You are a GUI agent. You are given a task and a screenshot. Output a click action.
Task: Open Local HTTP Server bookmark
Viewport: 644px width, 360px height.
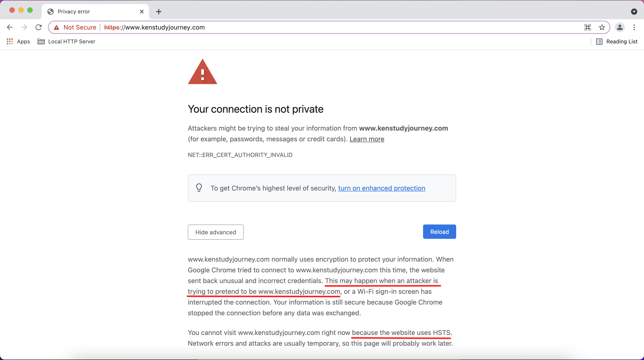coord(72,41)
